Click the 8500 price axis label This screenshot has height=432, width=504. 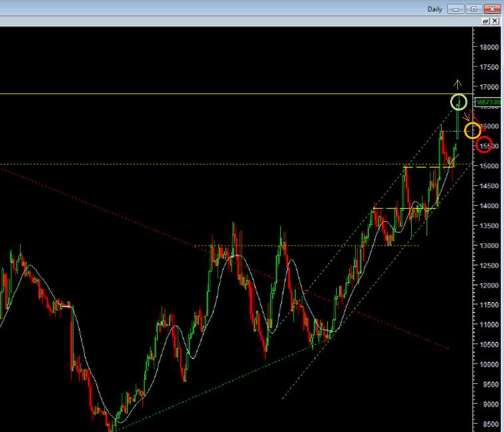tap(491, 424)
